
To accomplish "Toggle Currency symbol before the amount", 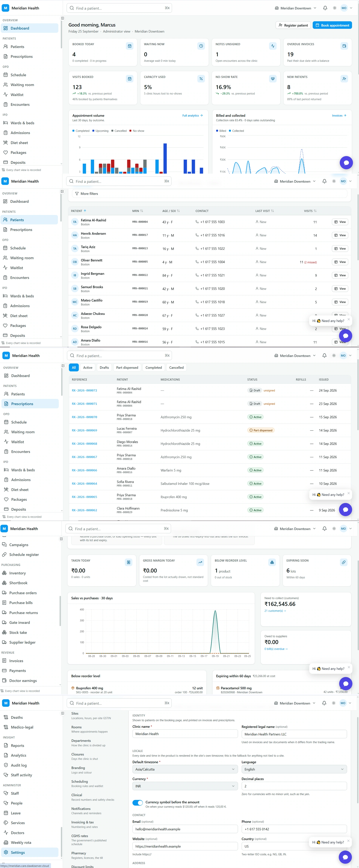I will click(x=137, y=803).
